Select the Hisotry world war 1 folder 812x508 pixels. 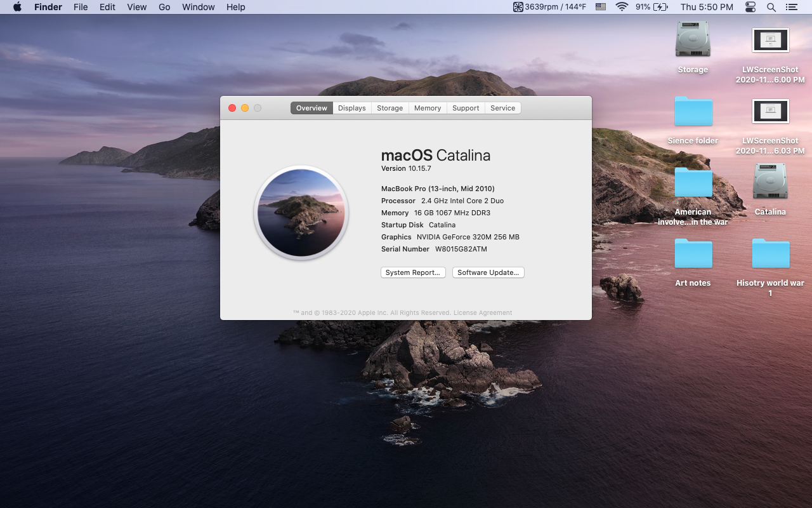[x=770, y=253]
